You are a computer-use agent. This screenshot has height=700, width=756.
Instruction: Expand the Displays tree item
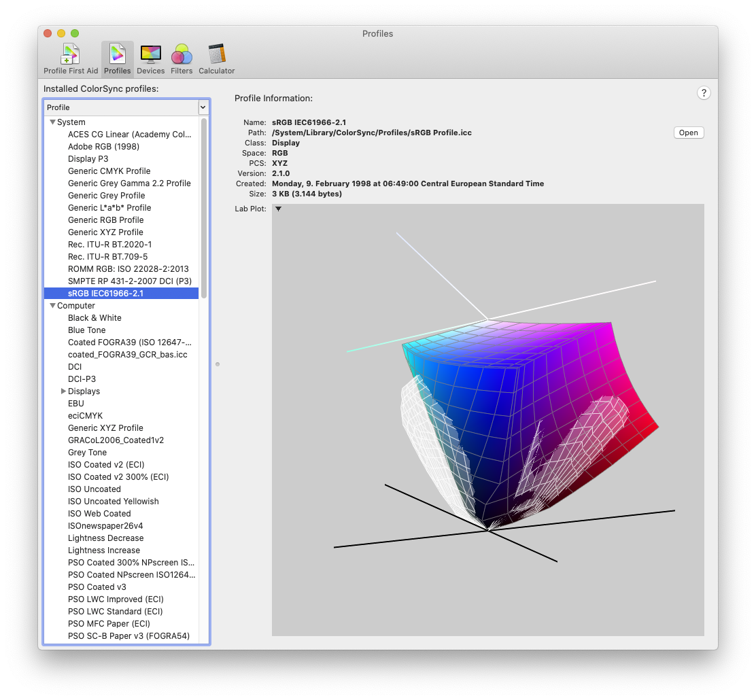point(63,391)
